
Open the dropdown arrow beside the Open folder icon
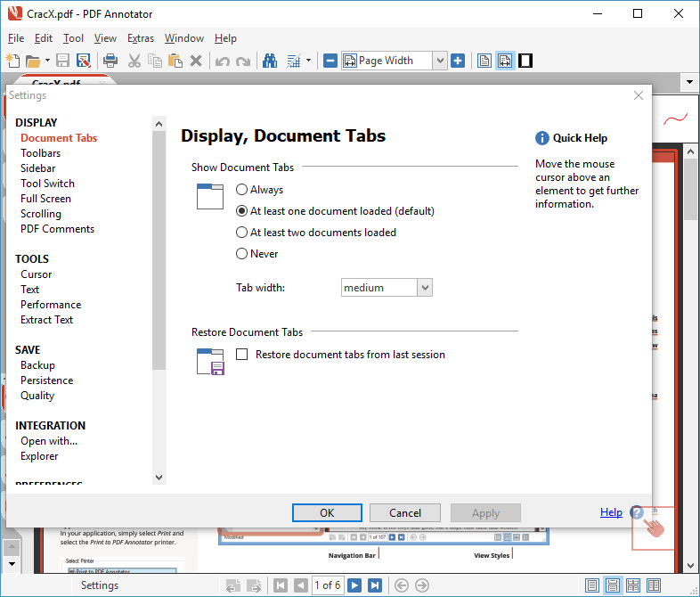[x=47, y=61]
